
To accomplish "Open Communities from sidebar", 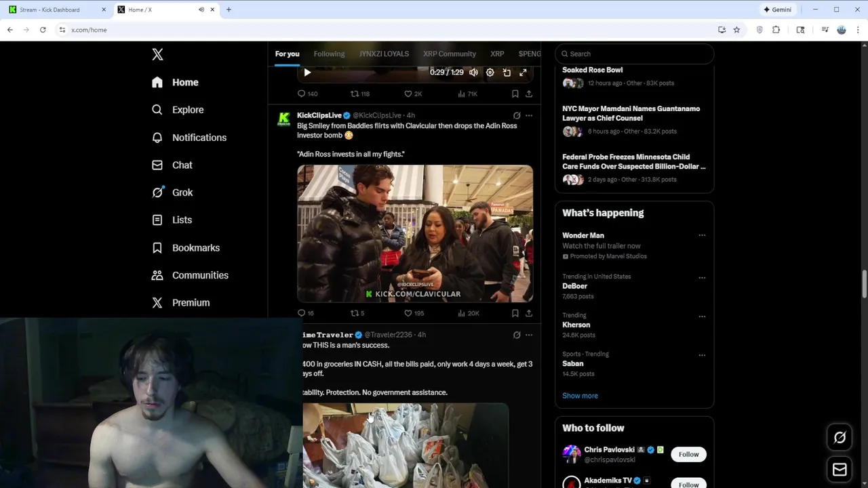I will click(x=190, y=275).
